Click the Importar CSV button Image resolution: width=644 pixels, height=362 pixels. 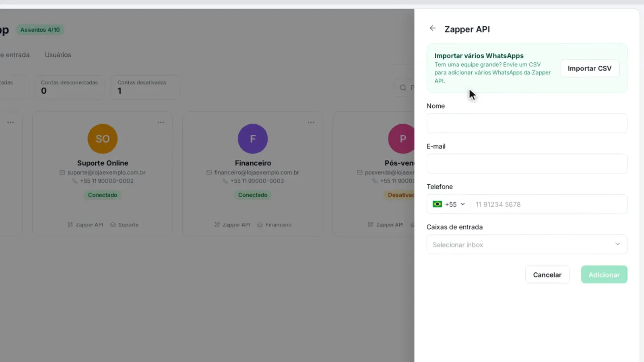point(589,68)
